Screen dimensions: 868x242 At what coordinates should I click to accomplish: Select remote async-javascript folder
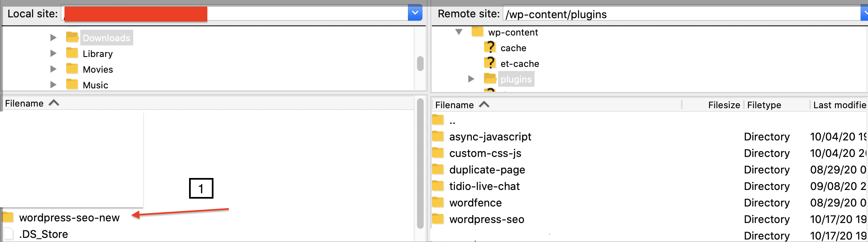(x=490, y=137)
